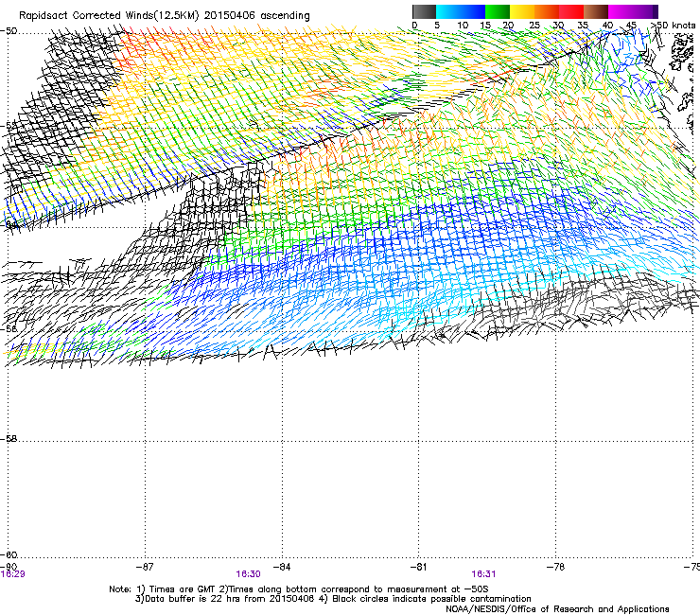Select the yellow 20-25 knots legend swatch
The image size is (700, 615).
[522, 11]
